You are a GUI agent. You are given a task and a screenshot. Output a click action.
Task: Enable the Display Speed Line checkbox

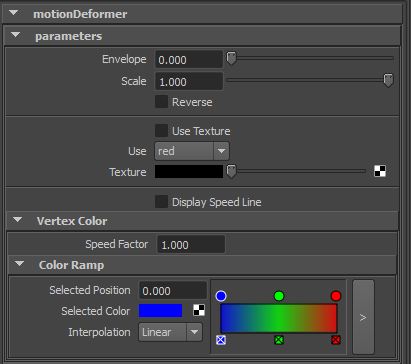tap(161, 202)
